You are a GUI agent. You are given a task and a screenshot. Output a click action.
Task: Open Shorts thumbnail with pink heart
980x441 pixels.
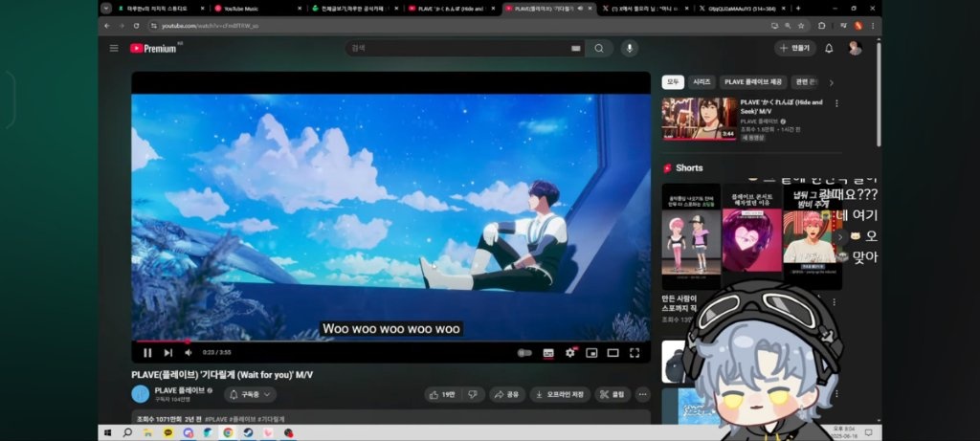tap(752, 236)
